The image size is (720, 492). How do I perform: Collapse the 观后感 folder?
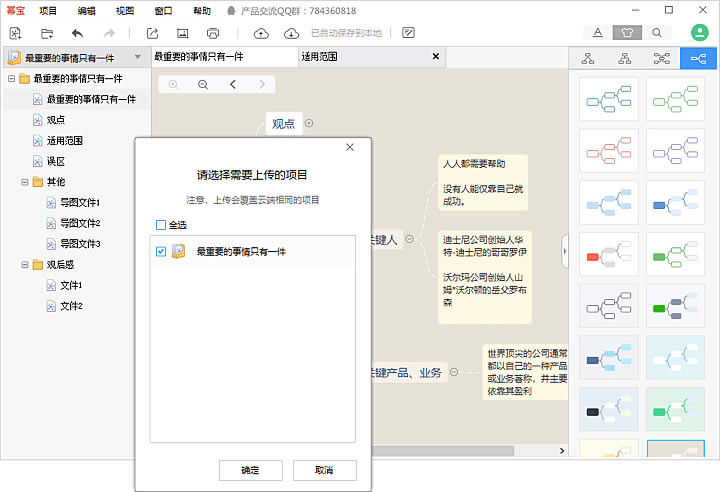[24, 265]
